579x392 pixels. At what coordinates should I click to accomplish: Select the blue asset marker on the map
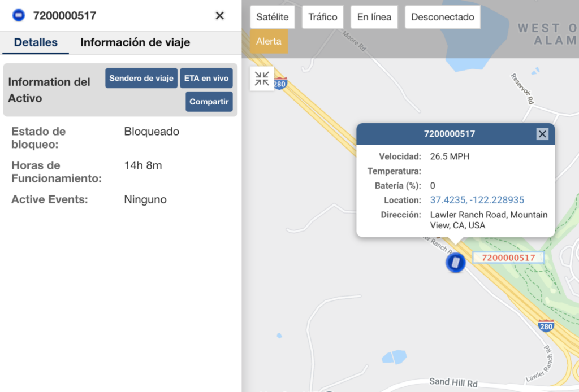tap(455, 263)
